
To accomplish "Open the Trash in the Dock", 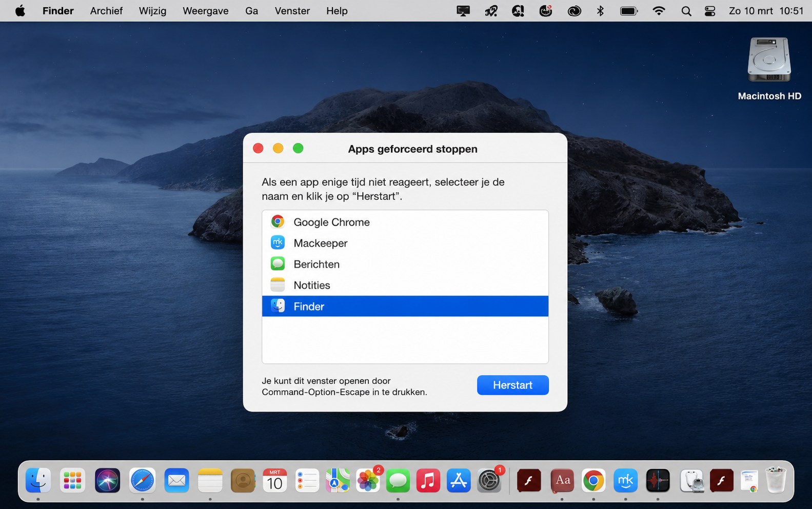I will 776,480.
